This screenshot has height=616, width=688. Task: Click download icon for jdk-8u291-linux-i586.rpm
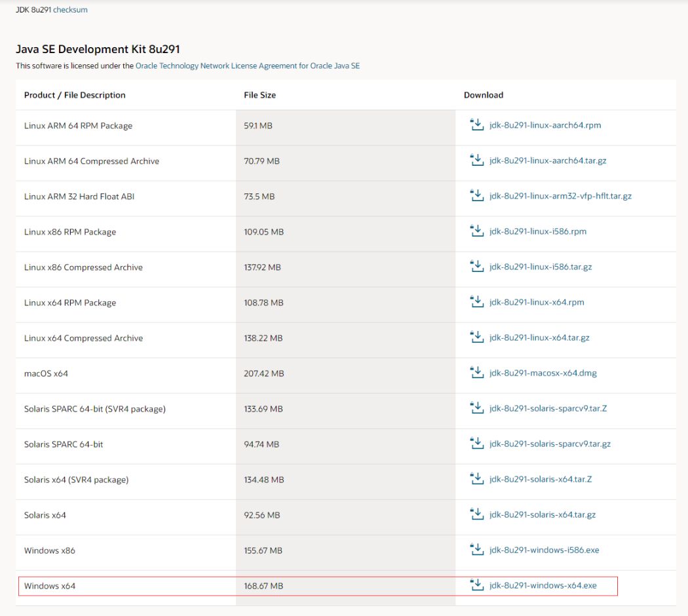pos(476,231)
